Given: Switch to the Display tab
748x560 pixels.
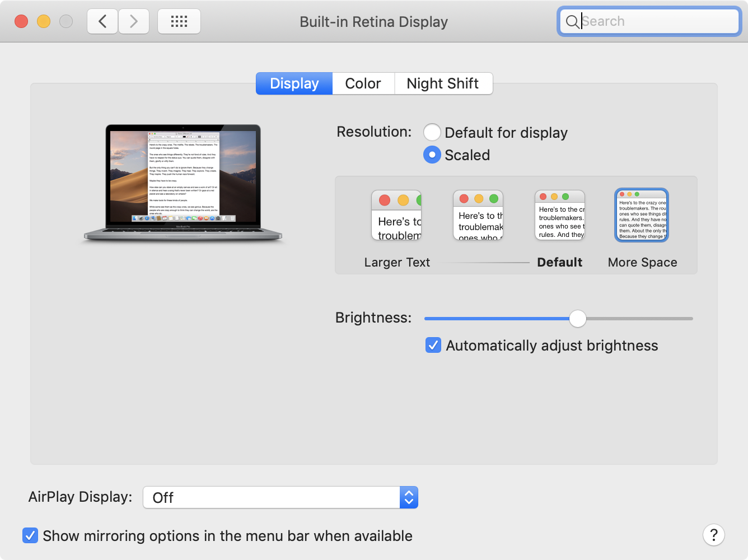Looking at the screenshot, I should [294, 83].
